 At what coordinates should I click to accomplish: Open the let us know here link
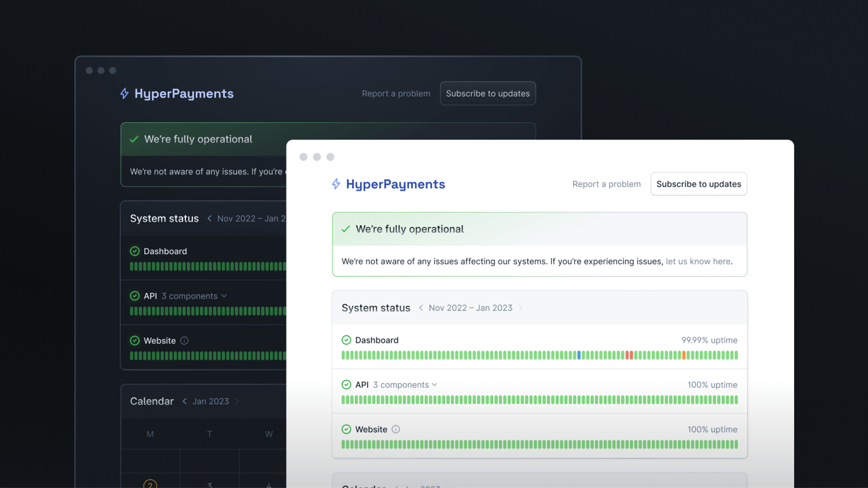(x=698, y=261)
